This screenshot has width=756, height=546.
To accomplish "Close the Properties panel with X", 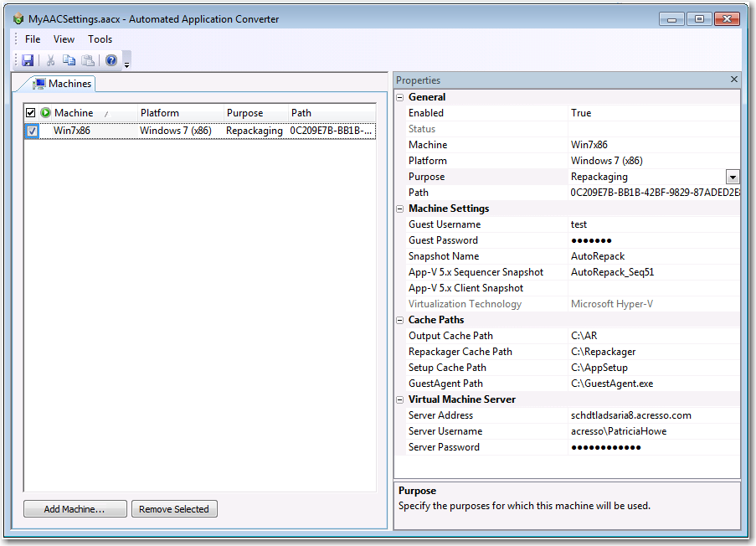I will click(734, 80).
